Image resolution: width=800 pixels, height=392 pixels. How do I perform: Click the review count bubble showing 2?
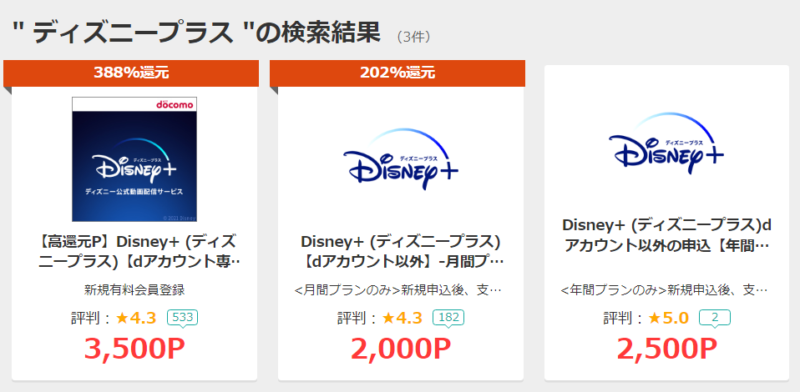point(715,318)
